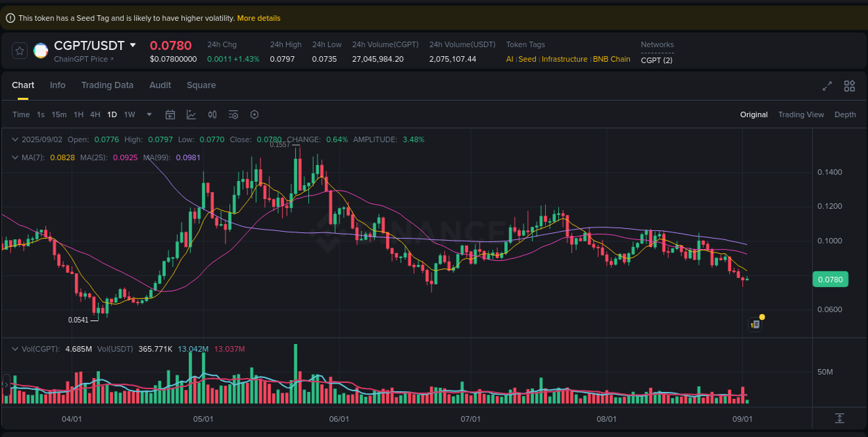Open the date range calendar icon
The height and width of the screenshot is (437, 868).
170,114
